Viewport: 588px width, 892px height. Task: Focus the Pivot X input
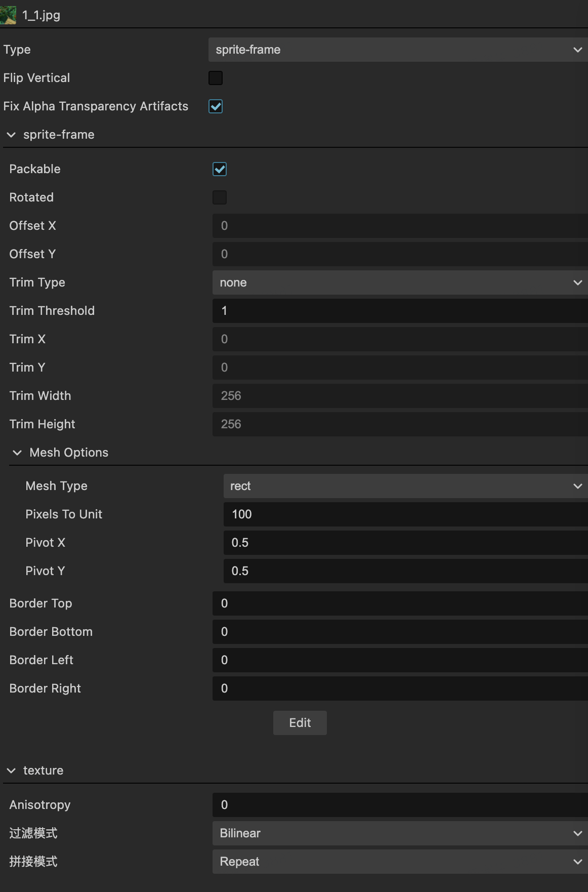(405, 543)
